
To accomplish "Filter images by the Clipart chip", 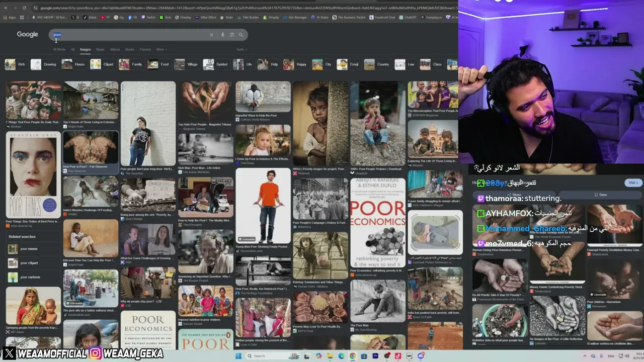I will pyautogui.click(x=102, y=64).
